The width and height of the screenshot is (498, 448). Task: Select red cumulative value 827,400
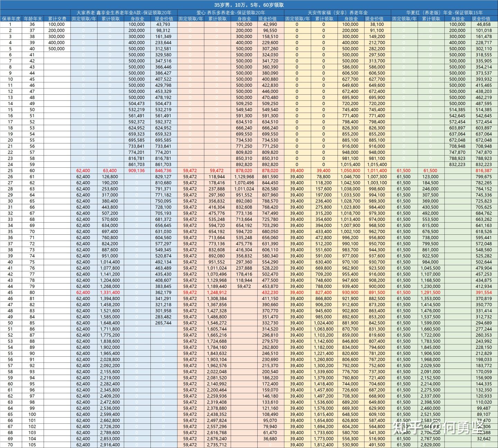(324, 292)
